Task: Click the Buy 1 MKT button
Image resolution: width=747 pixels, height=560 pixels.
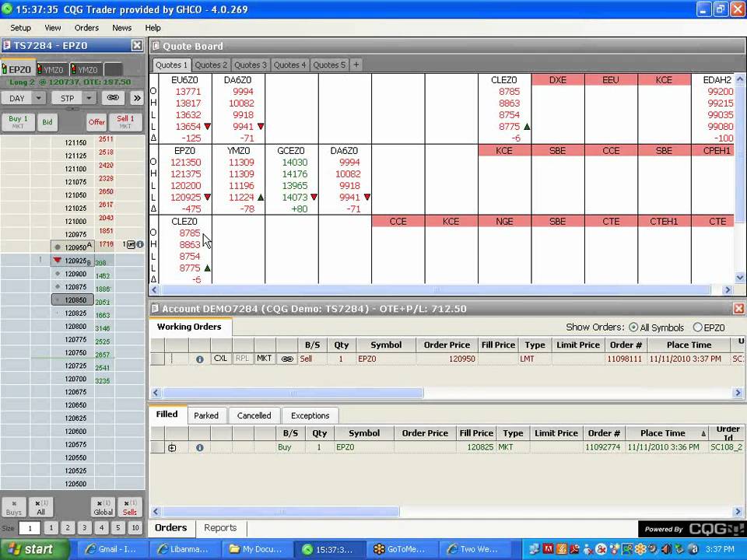Action: coord(18,122)
